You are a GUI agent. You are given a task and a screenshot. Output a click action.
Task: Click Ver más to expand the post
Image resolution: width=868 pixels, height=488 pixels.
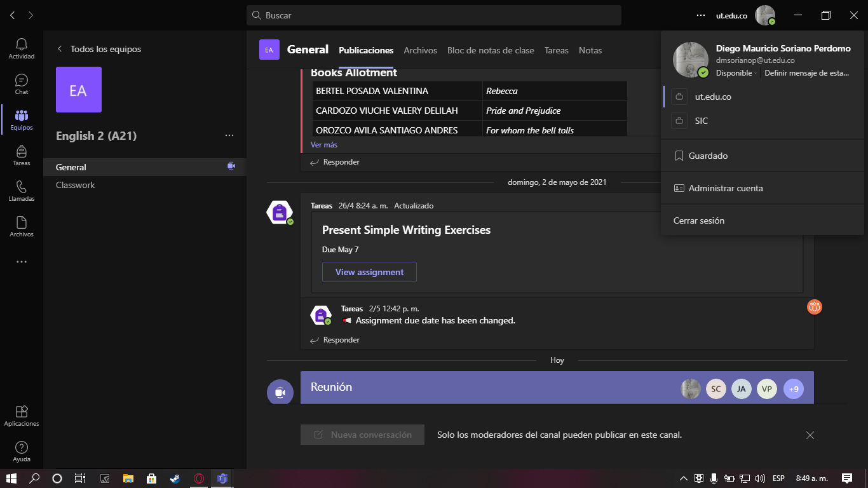(x=324, y=145)
